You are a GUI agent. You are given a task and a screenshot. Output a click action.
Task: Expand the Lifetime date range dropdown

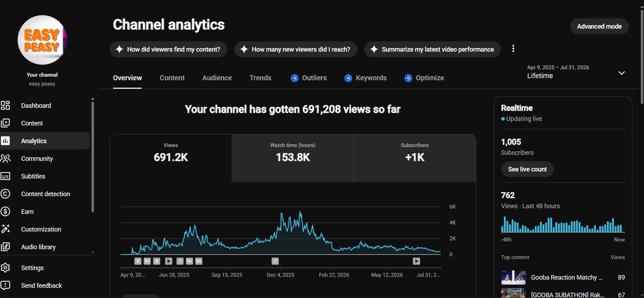coord(621,73)
